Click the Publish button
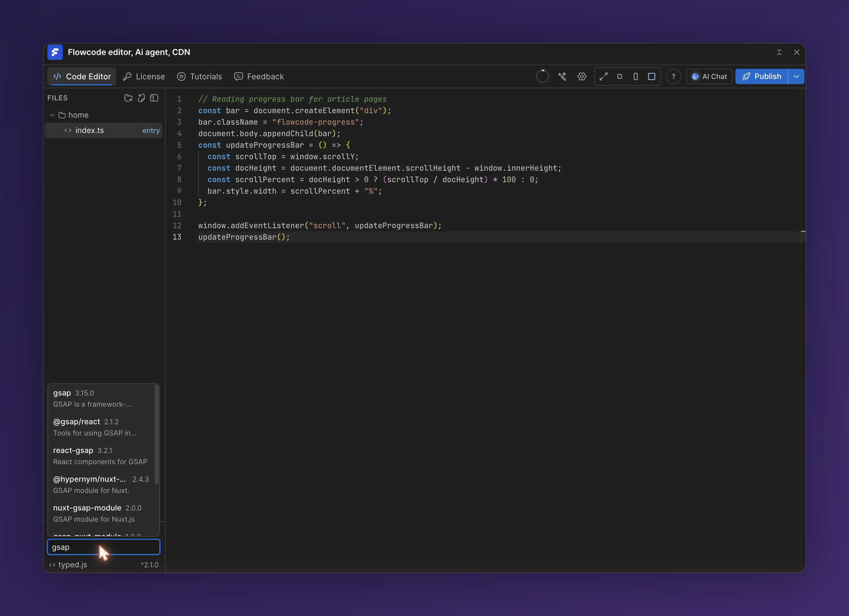Viewport: 849px width, 616px height. [762, 76]
